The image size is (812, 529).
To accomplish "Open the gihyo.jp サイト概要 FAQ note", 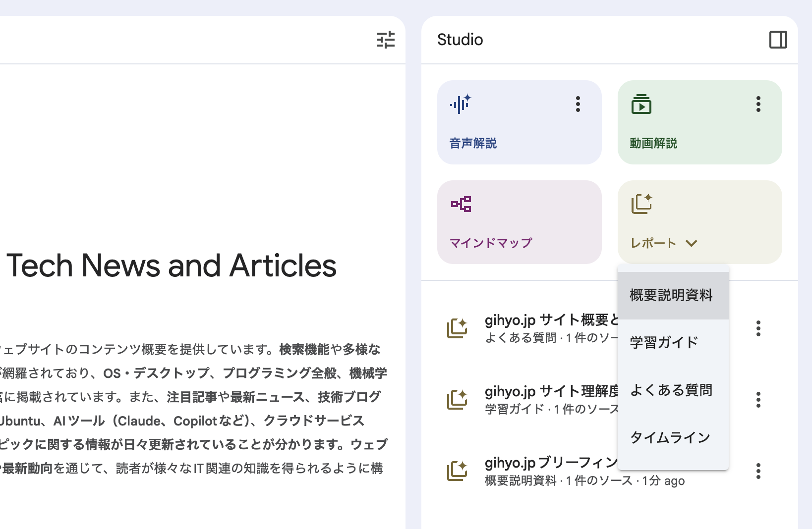I will tap(550, 328).
